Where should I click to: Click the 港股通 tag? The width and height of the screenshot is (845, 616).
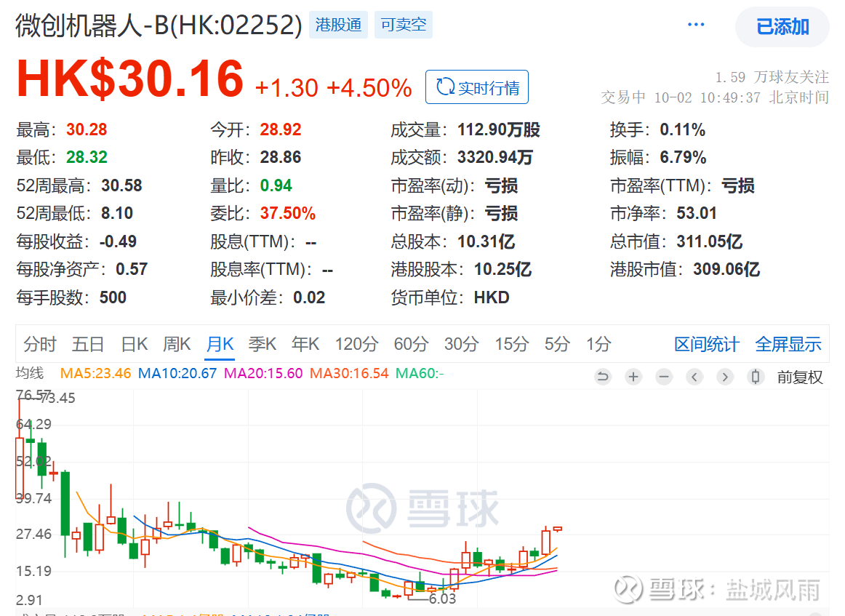coord(338,25)
